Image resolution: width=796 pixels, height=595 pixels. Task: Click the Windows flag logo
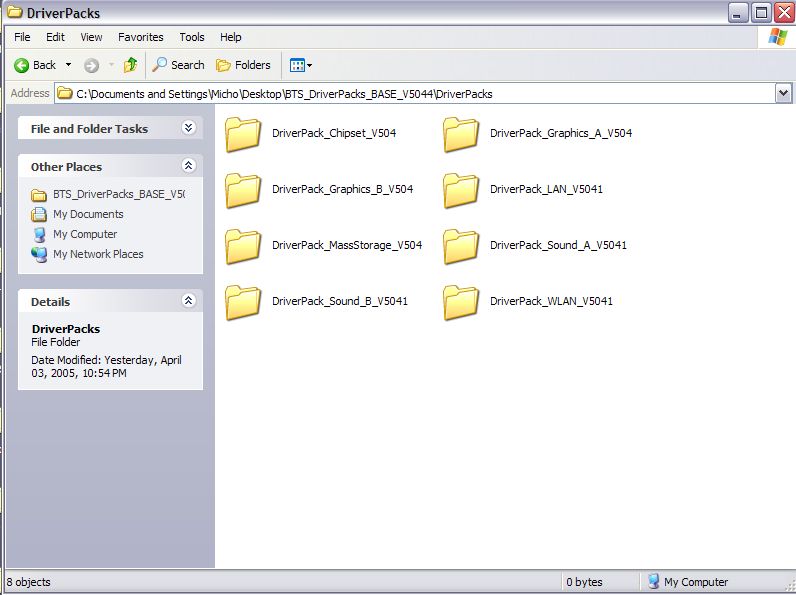click(777, 37)
